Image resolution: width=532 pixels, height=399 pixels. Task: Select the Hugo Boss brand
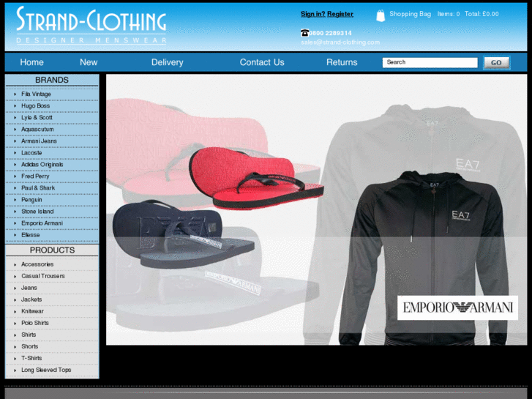[35, 106]
